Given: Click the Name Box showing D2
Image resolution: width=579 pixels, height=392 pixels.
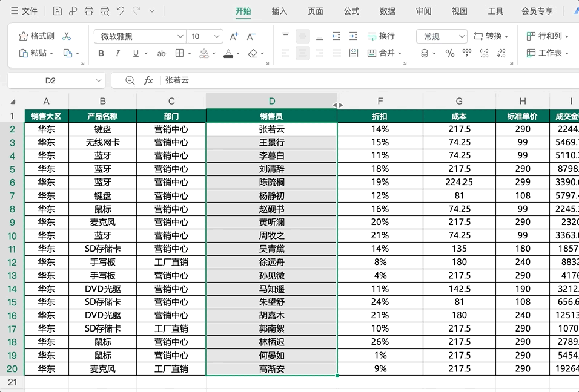Looking at the screenshot, I should [x=50, y=80].
